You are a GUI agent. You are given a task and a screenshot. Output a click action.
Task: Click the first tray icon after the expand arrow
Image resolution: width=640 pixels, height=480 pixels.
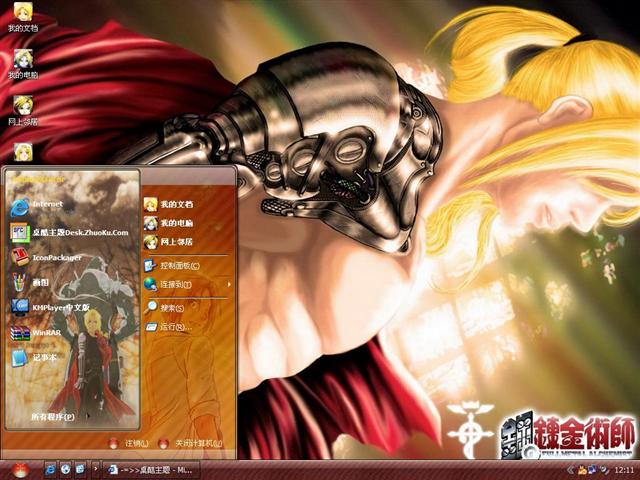[581, 470]
